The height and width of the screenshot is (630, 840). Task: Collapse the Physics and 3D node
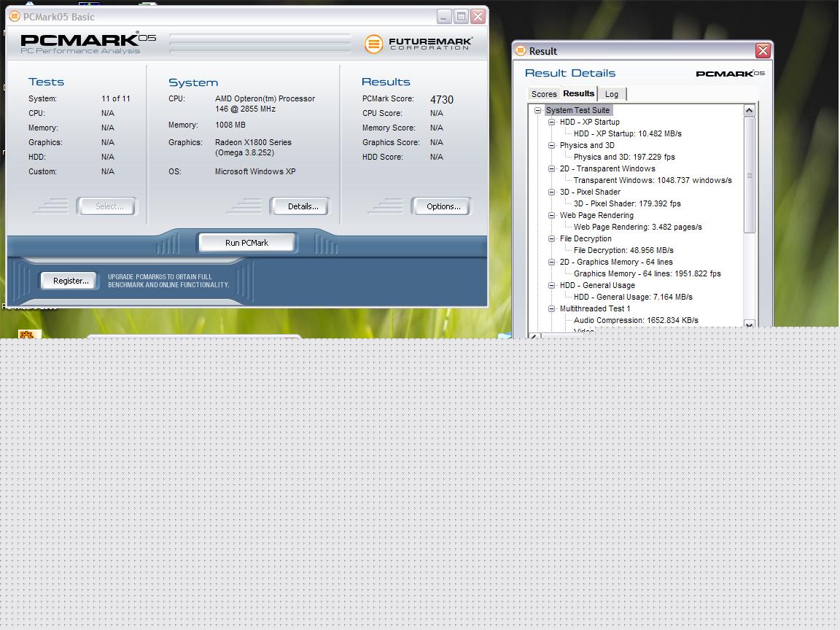(x=551, y=145)
